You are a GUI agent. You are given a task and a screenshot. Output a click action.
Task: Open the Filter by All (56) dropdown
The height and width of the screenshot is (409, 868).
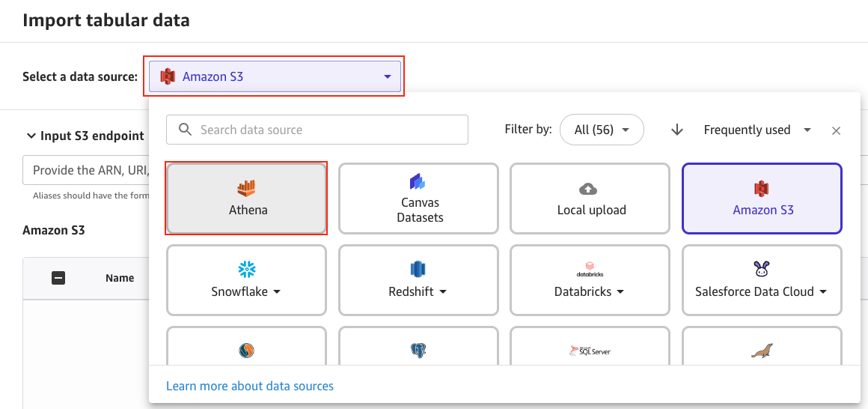tap(602, 130)
